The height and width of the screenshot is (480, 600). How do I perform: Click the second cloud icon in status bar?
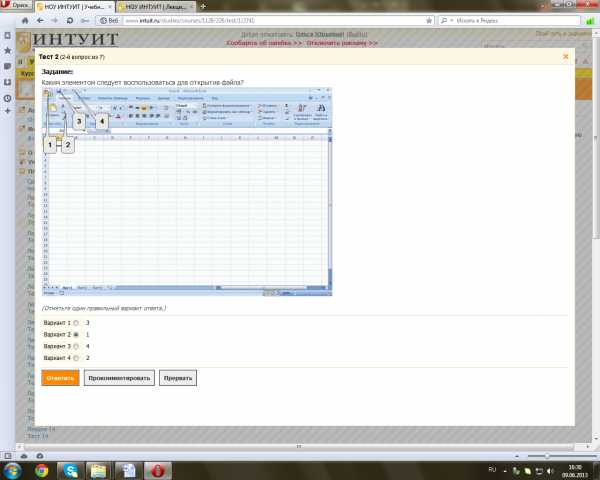(x=40, y=456)
